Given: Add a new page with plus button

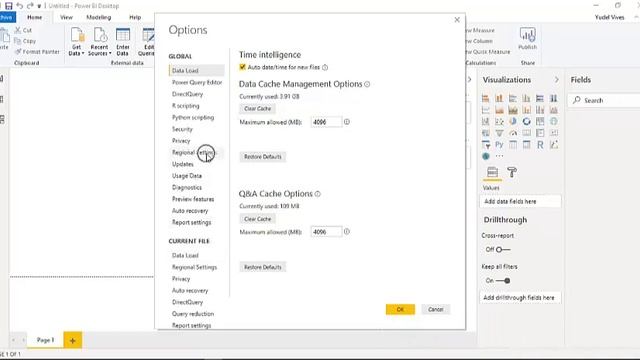Looking at the screenshot, I should point(73,340).
